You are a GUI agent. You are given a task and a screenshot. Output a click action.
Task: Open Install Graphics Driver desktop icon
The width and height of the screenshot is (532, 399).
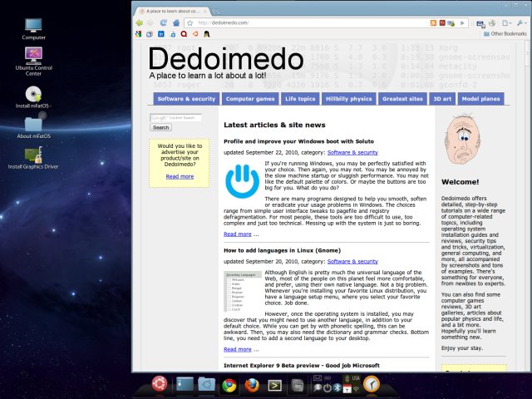(33, 155)
